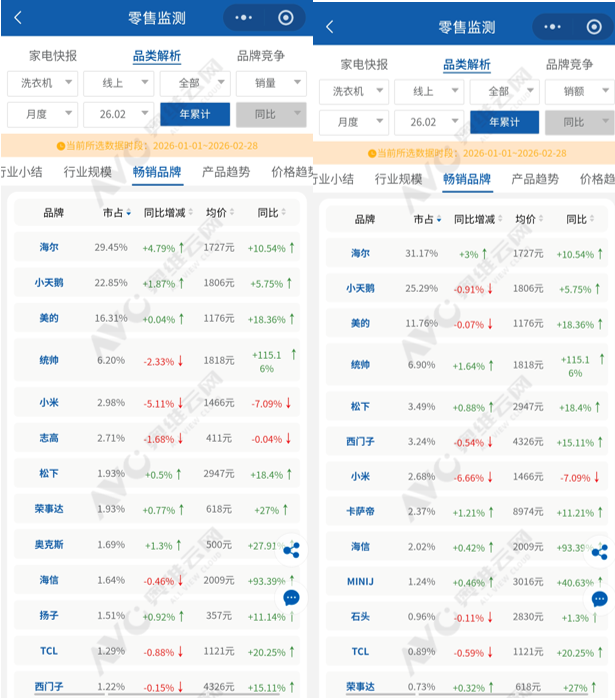Open the 洗衣机 category dropdown in left panel
The image size is (615, 700).
[x=42, y=83]
